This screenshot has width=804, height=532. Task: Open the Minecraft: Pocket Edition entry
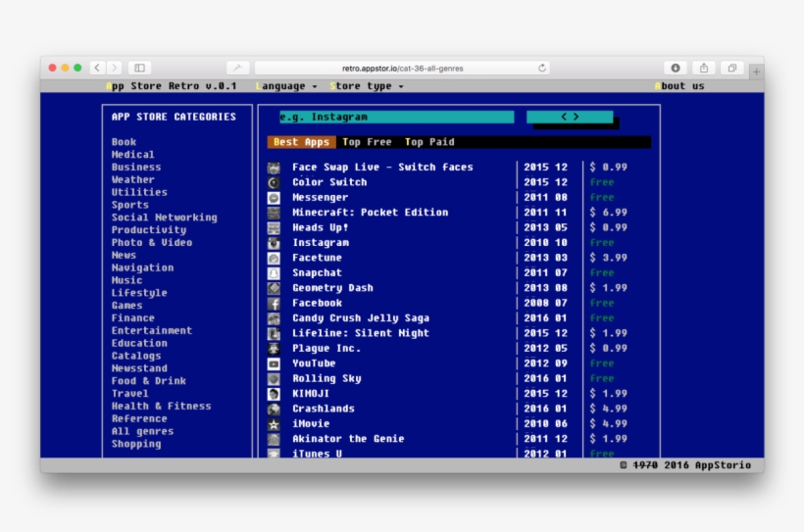pyautogui.click(x=371, y=213)
